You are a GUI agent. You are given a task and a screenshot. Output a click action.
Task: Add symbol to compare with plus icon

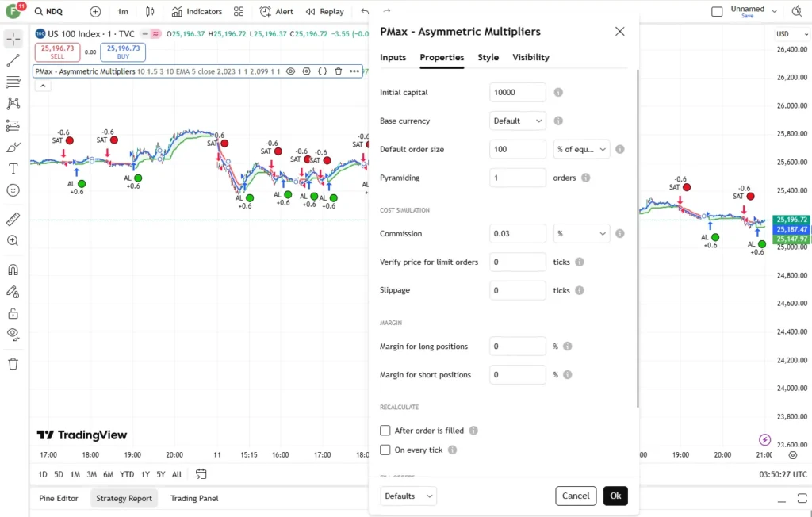coord(95,11)
